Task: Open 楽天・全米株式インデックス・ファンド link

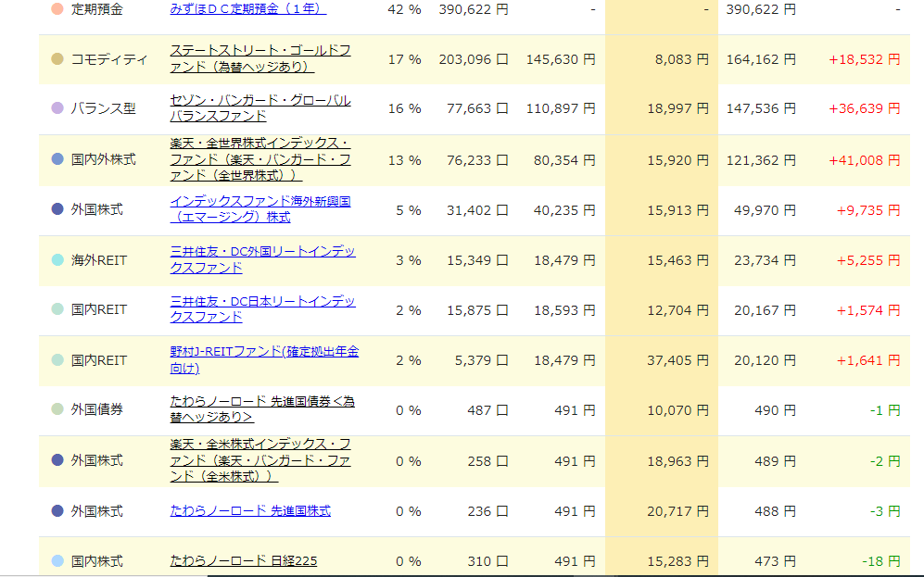Action: 259,459
